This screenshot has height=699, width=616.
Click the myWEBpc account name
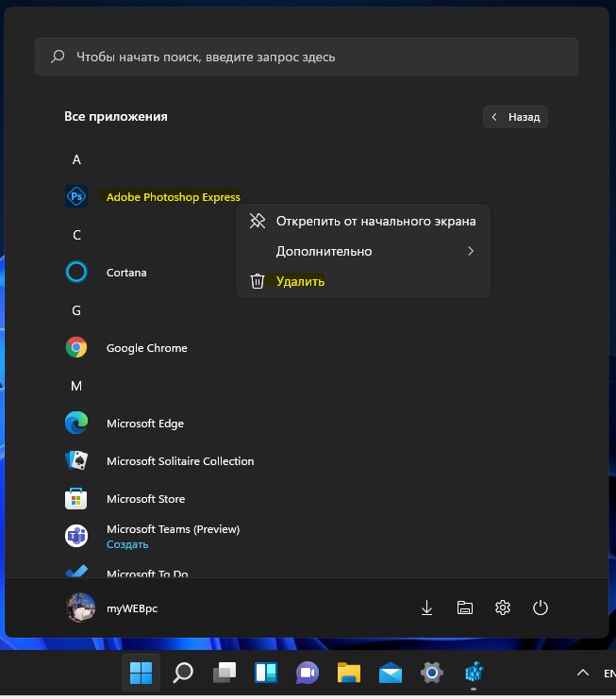[132, 608]
